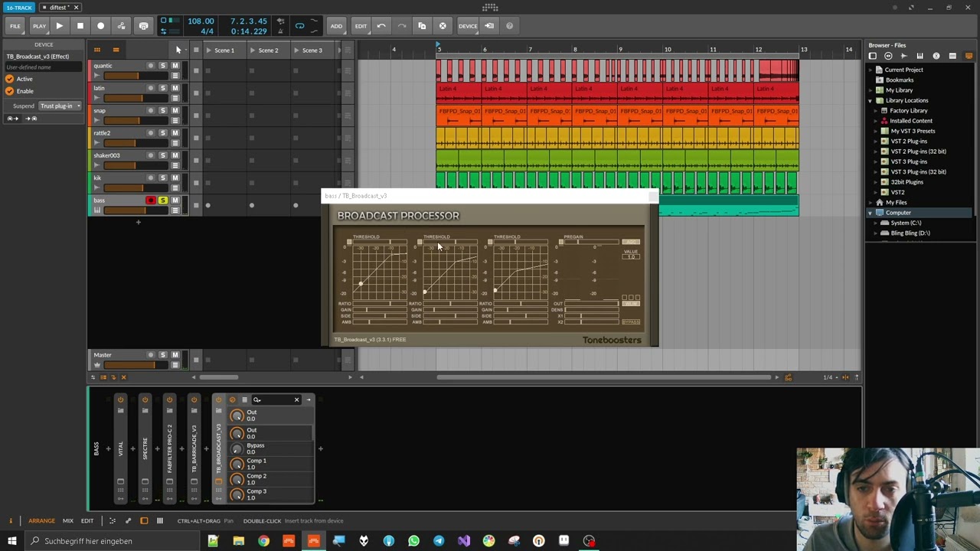This screenshot has width=980, height=551.
Task: Click the Bypass knob in device panel
Action: 237,448
